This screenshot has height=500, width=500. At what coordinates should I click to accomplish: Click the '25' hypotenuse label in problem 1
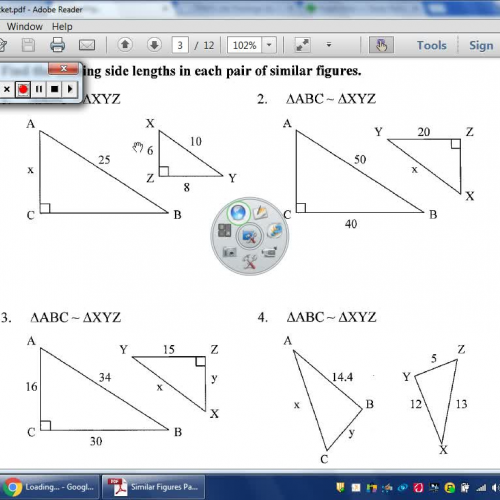coord(104,160)
